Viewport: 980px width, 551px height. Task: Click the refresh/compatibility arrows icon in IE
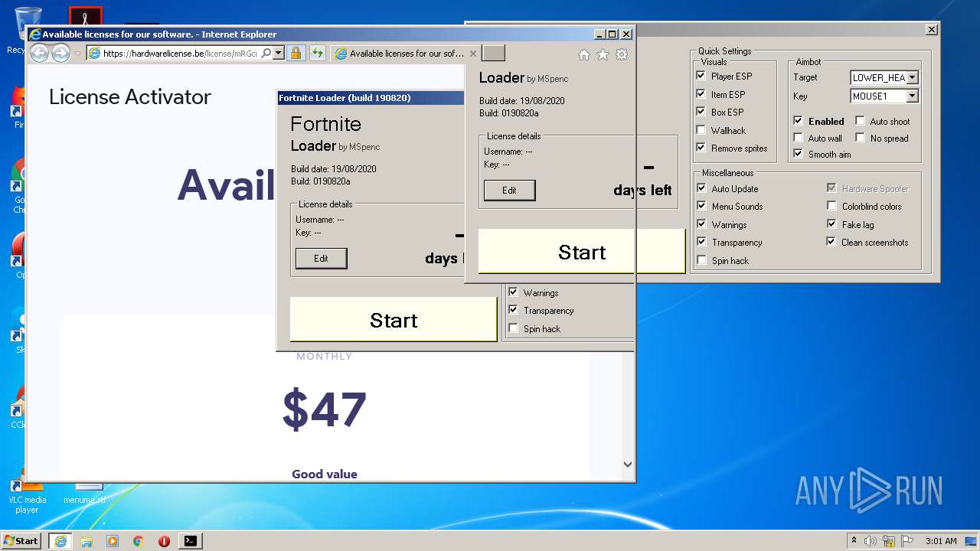click(x=317, y=54)
